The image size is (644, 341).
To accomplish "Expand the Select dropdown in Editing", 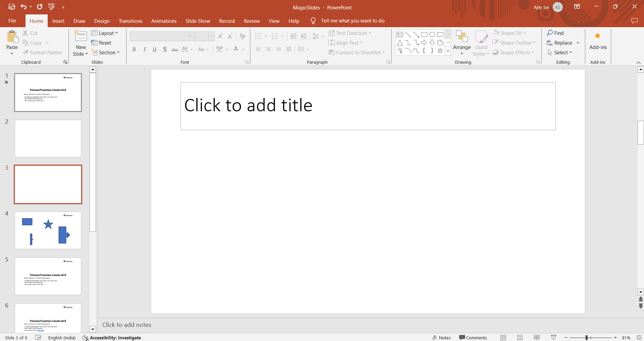I will click(560, 53).
